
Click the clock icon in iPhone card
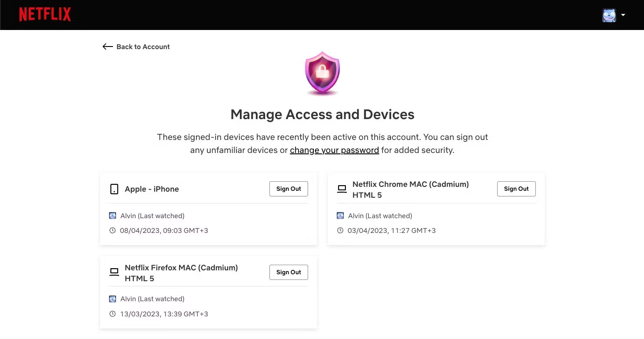pos(113,231)
